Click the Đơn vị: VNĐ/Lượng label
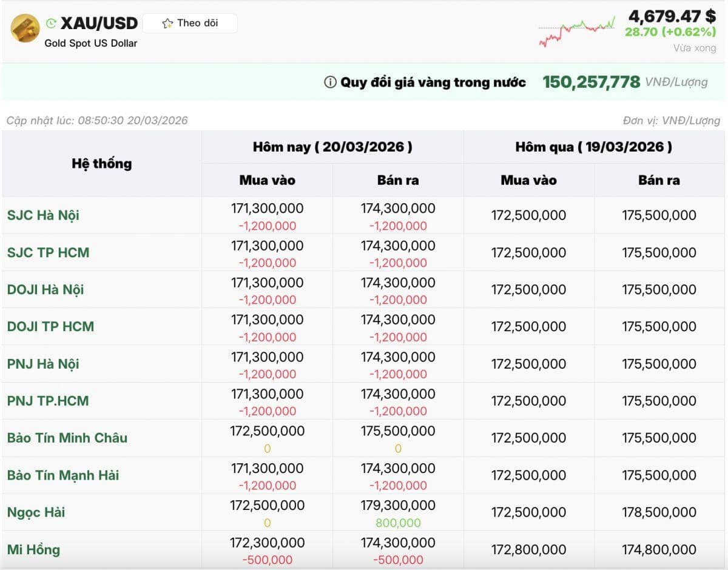The image size is (728, 570). pyautogui.click(x=672, y=120)
